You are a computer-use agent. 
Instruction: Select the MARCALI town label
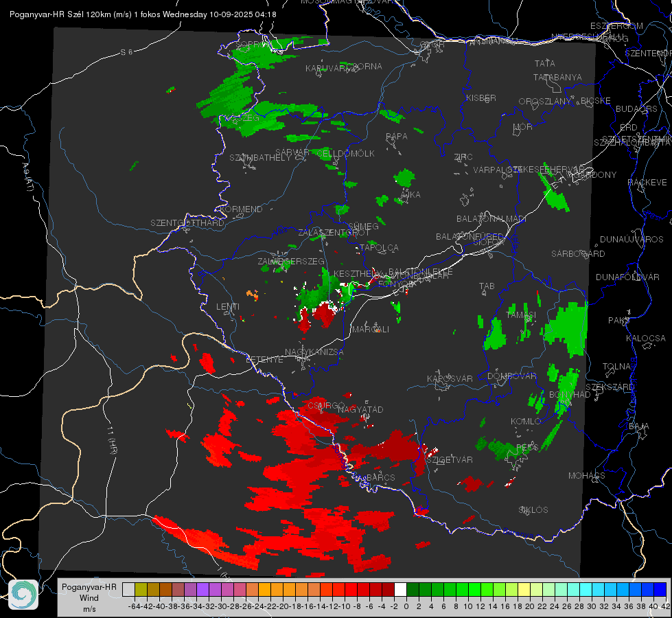click(x=370, y=330)
